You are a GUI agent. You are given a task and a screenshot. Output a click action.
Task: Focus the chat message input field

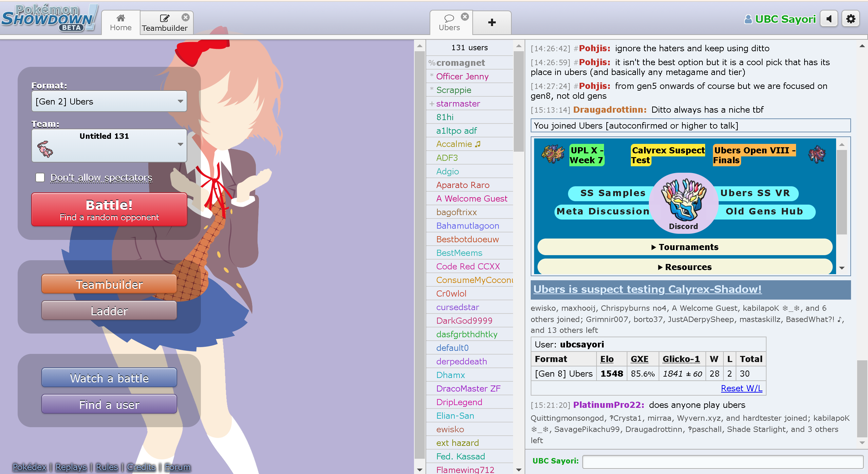pyautogui.click(x=723, y=461)
